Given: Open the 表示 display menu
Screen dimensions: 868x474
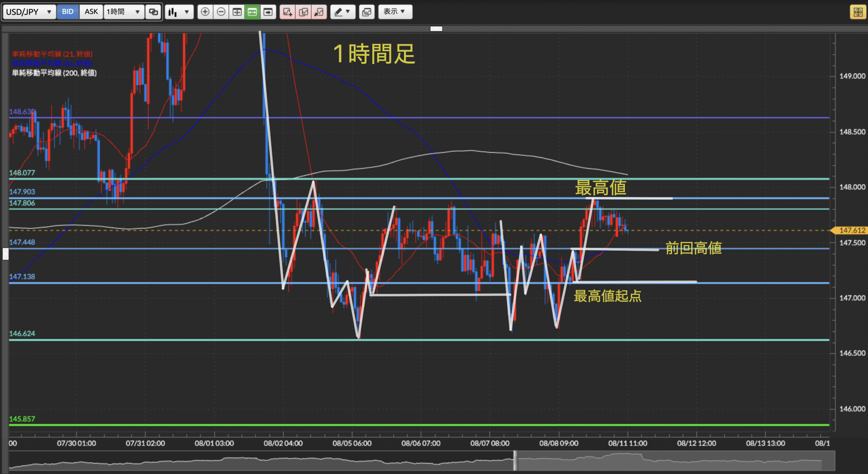Looking at the screenshot, I should (395, 12).
